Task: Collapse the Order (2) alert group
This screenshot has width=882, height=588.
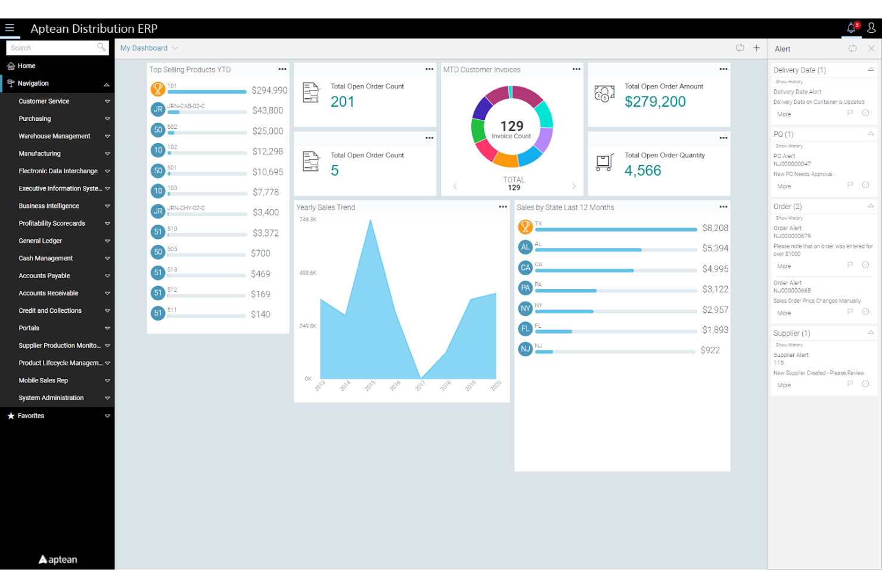Action: coord(871,206)
